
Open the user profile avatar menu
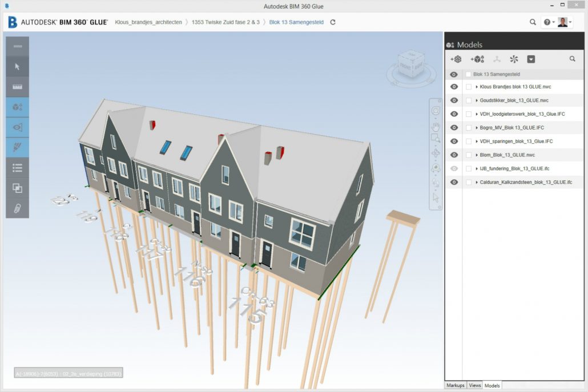565,22
